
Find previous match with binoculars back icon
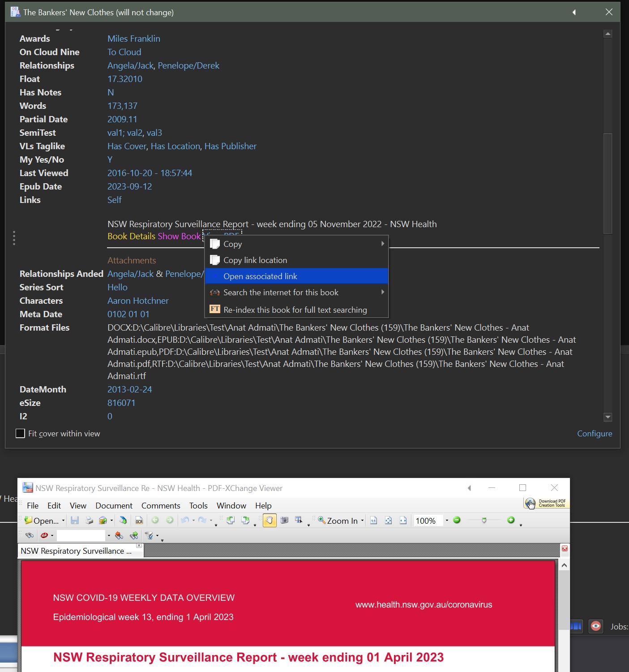[119, 535]
